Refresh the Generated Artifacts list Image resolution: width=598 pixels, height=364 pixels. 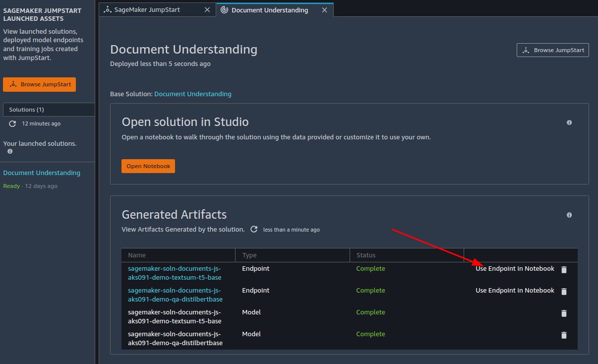[x=254, y=229]
